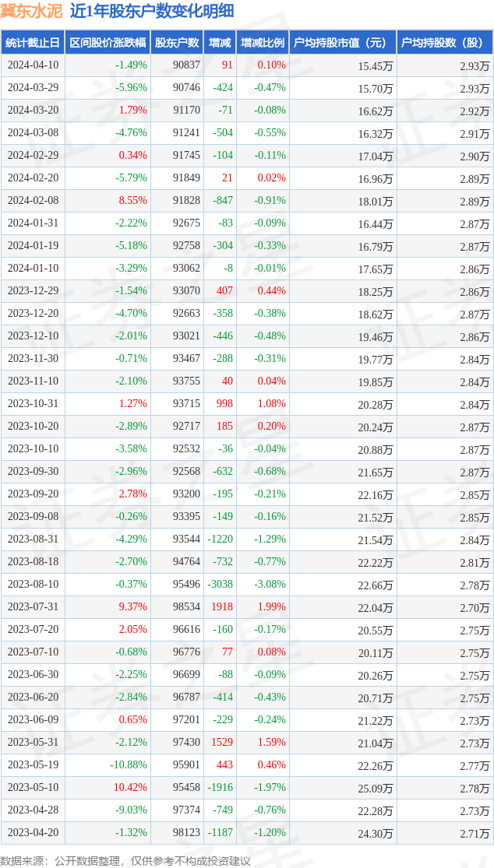Select the 统计截止日 column header

33,43
